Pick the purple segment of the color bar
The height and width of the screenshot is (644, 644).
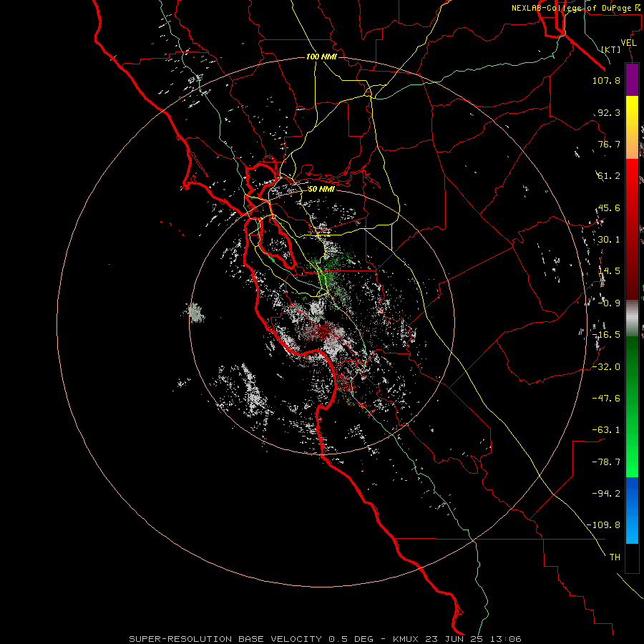[632, 79]
